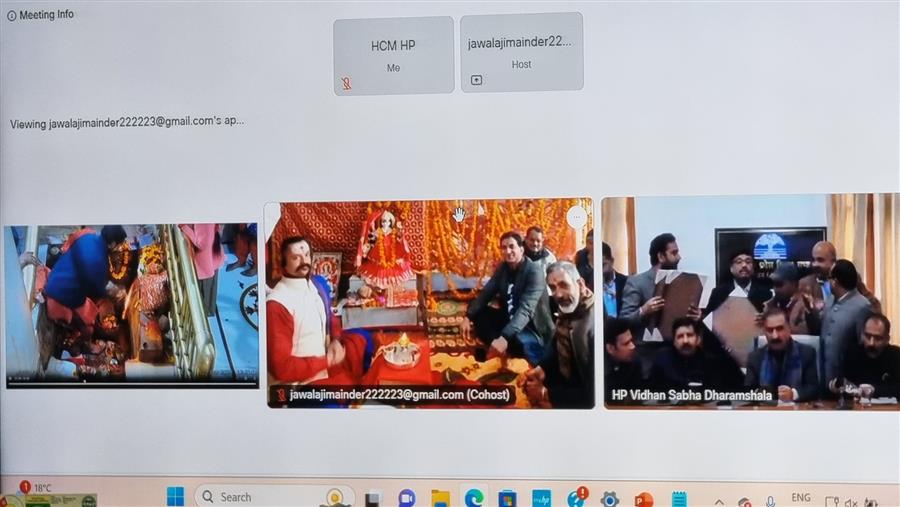Screen dimensions: 900x507
Task: Open the video chat app in taskbar
Action: click(407, 498)
